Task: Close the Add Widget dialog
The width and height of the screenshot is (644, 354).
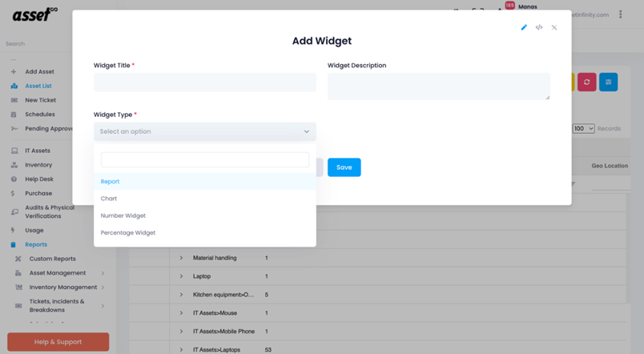Action: 554,27
